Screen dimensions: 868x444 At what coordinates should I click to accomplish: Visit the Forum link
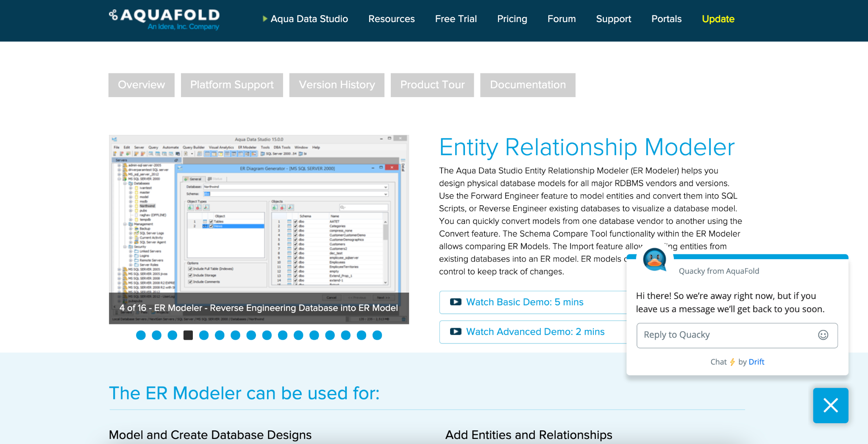(562, 19)
